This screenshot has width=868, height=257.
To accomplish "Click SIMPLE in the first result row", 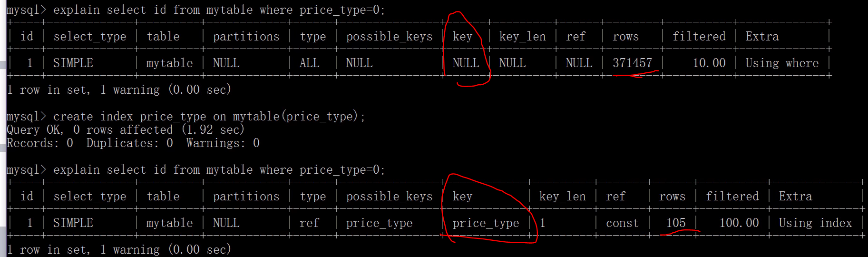I will coord(73,63).
